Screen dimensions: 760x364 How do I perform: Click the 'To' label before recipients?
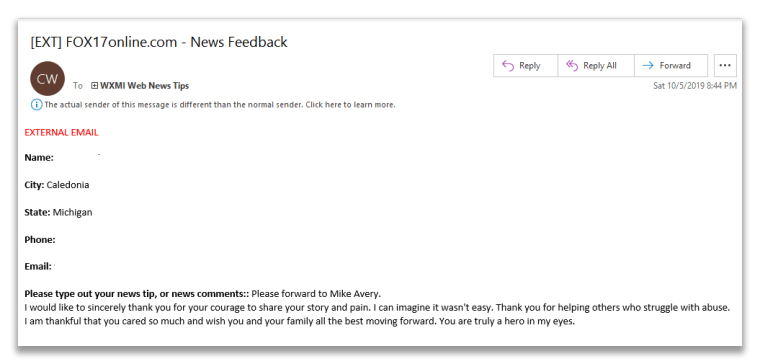click(x=78, y=86)
